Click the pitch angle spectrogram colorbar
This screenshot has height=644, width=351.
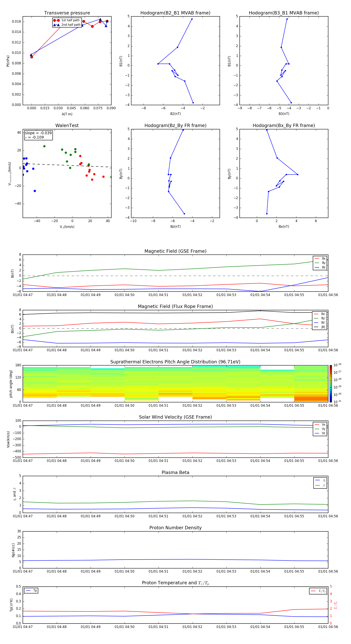click(x=331, y=383)
